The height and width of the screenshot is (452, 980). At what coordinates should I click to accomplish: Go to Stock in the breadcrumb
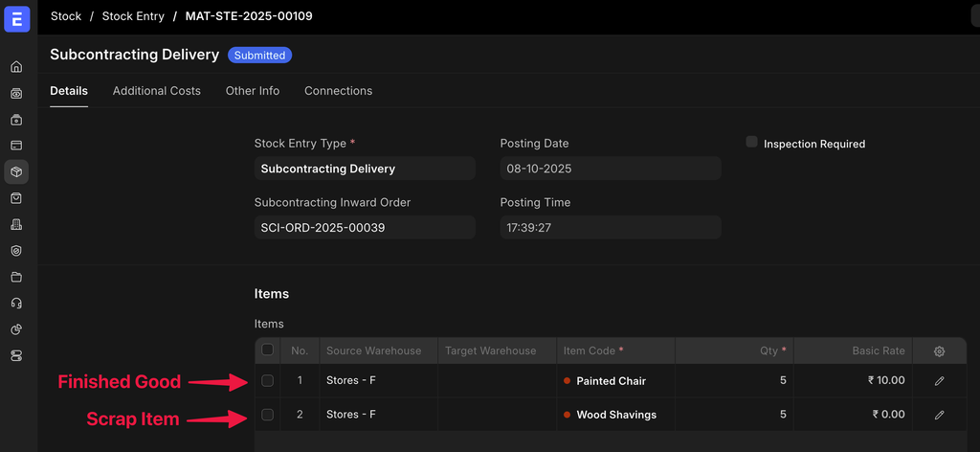pyautogui.click(x=66, y=16)
